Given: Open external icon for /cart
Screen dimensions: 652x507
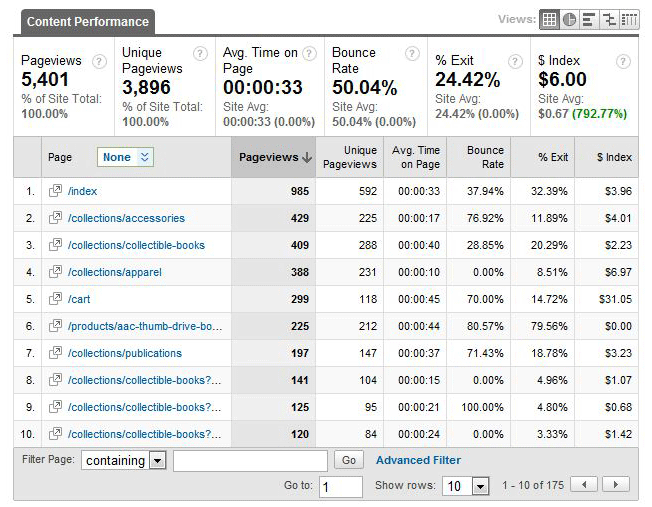Looking at the screenshot, I should point(55,299).
